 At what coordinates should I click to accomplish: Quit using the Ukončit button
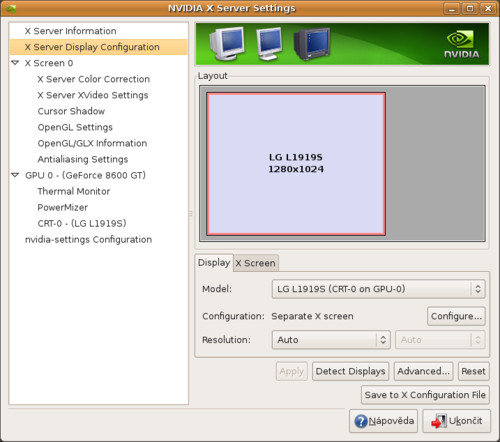click(456, 421)
